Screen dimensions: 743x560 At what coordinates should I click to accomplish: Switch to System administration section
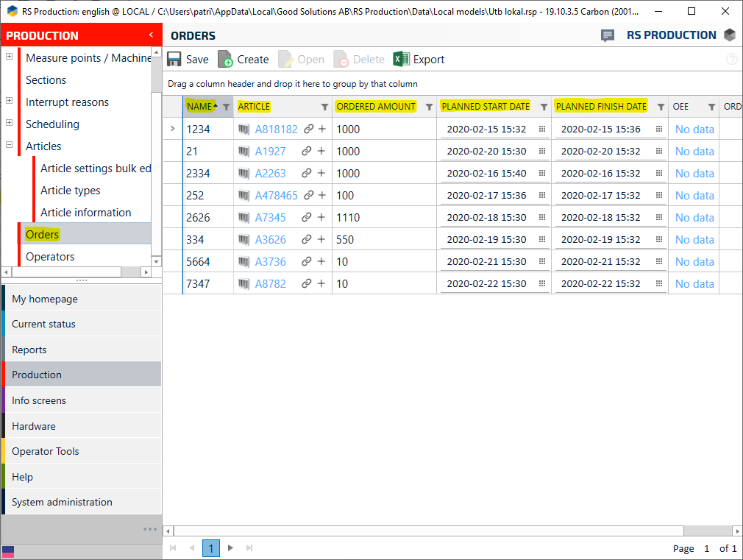[62, 502]
